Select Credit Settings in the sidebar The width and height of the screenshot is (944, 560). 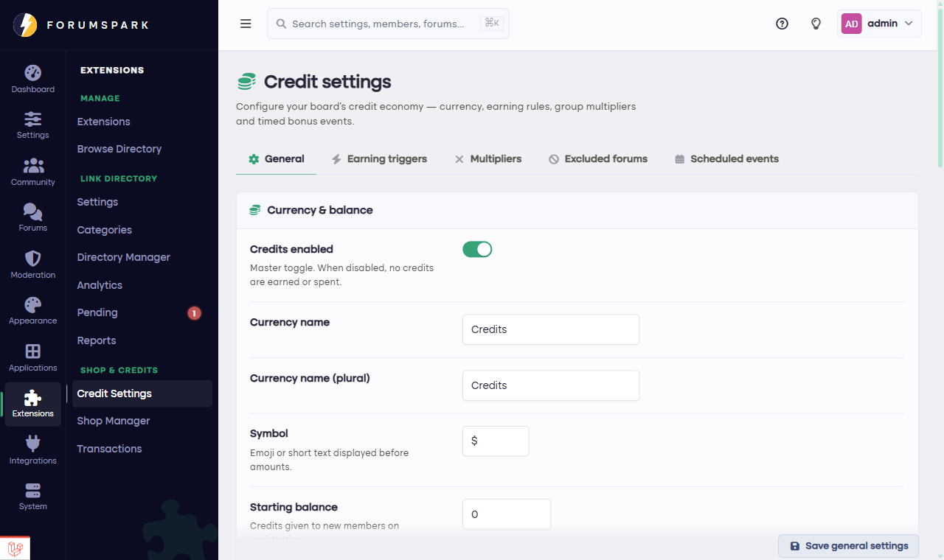pos(142,393)
